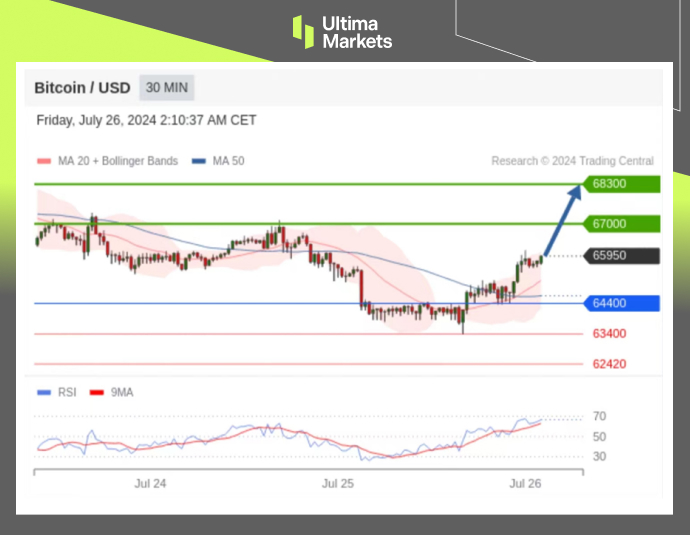
Task: Click the Research © 2024 Trading Central credit
Action: pyautogui.click(x=572, y=161)
